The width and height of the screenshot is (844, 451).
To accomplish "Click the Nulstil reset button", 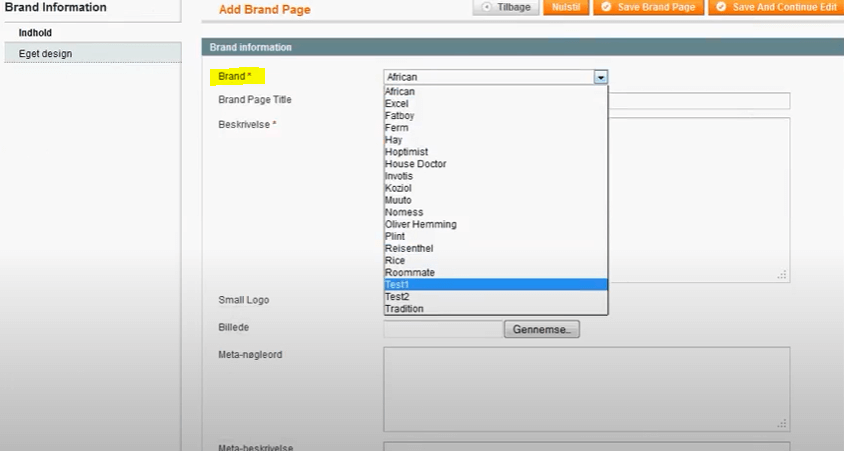I will tap(566, 8).
